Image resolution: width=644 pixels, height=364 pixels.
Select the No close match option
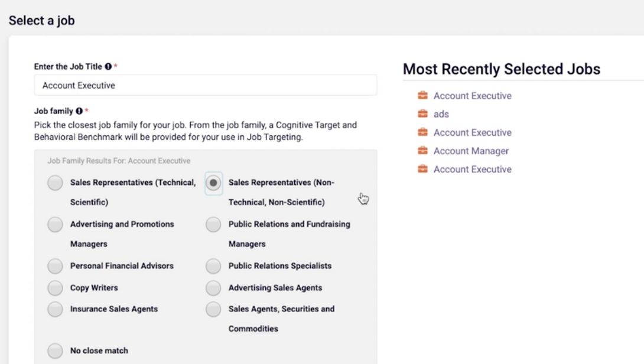pos(56,350)
